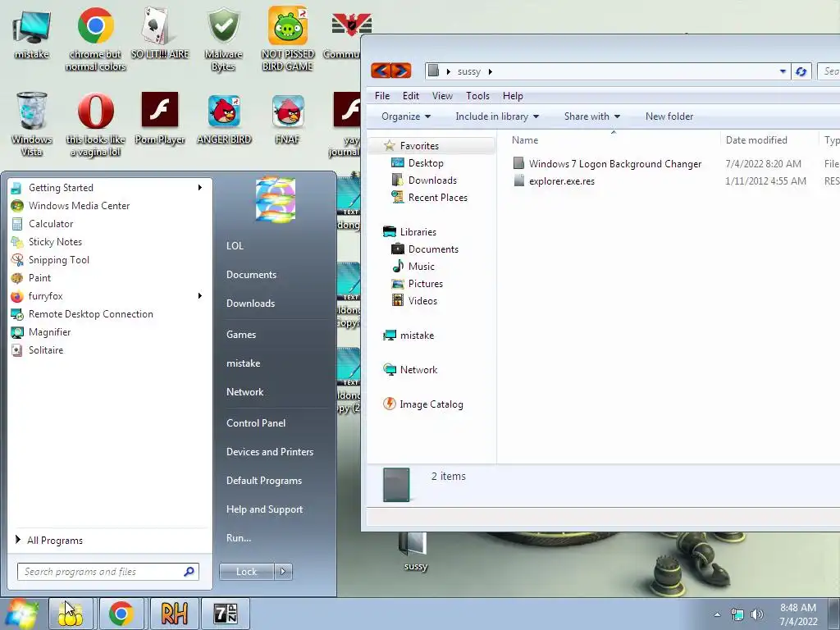The width and height of the screenshot is (840, 630).
Task: Open Control Panel from Start menu
Action: point(256,422)
